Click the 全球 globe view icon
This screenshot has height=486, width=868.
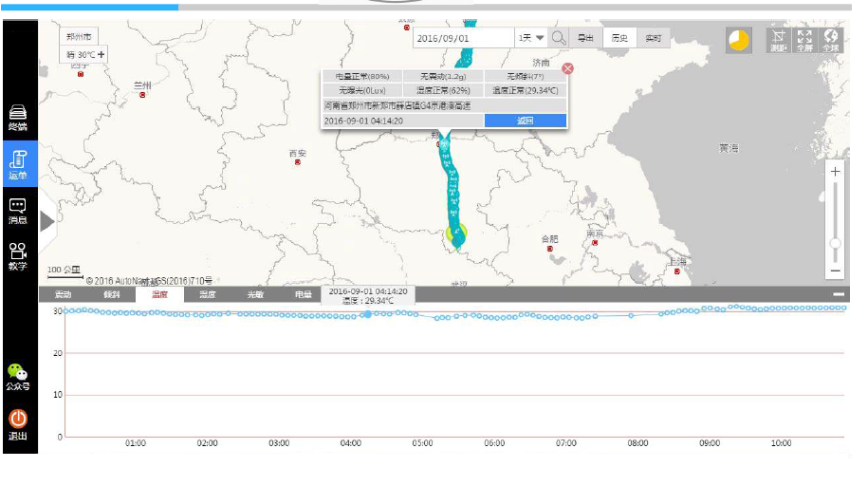click(831, 41)
